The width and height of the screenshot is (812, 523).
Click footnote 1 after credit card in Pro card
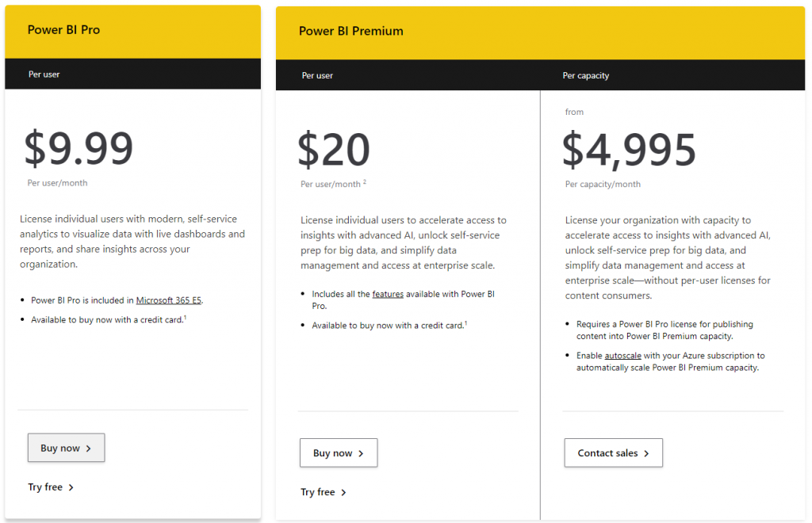(185, 318)
